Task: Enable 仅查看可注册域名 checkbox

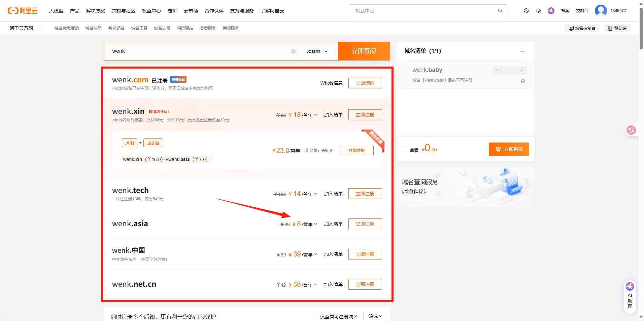Action: coord(315,317)
